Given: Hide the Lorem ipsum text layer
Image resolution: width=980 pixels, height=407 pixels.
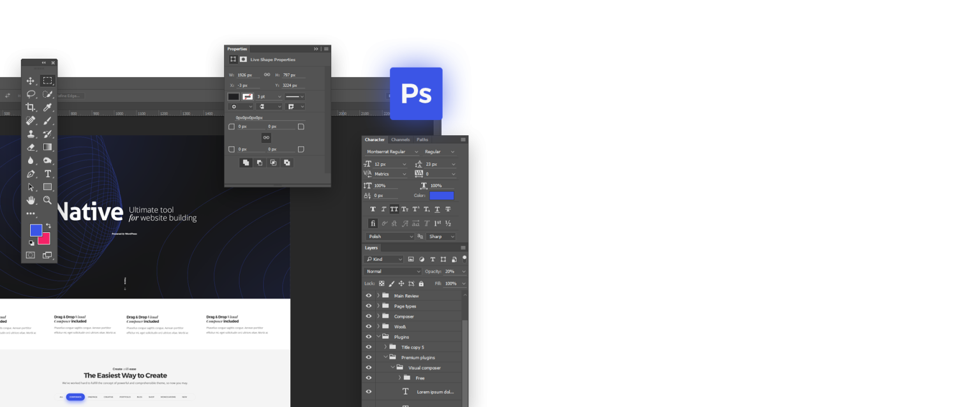Looking at the screenshot, I should pos(368,392).
